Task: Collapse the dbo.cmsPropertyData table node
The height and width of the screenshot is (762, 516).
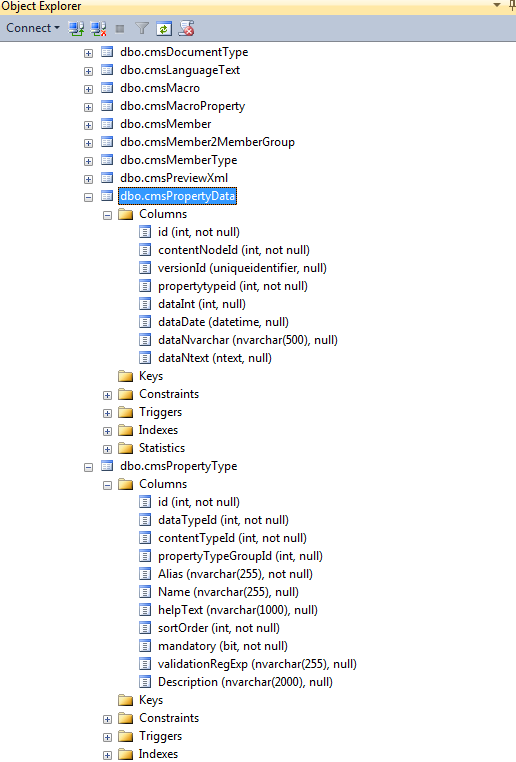Action: coord(88,197)
